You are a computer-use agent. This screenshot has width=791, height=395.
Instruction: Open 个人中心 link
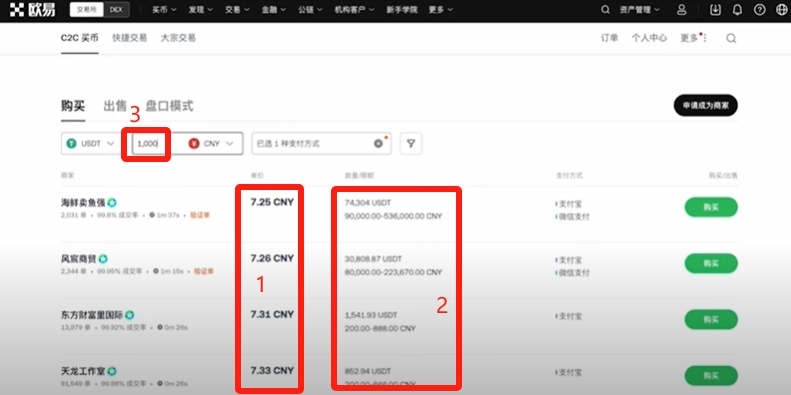pyautogui.click(x=649, y=38)
